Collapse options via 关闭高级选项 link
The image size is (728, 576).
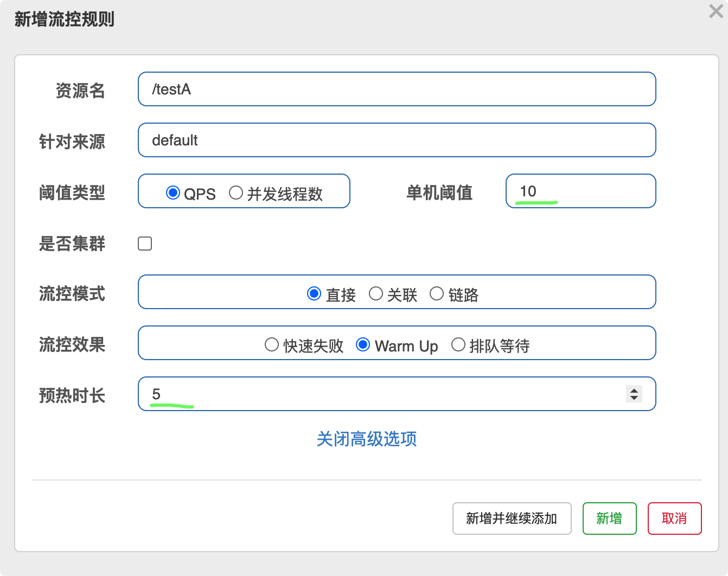click(367, 439)
